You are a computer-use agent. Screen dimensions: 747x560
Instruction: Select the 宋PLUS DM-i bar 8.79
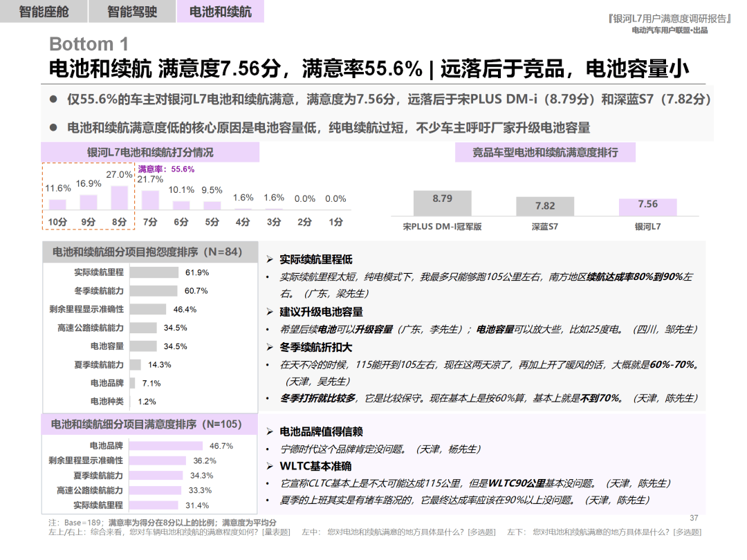[443, 203]
